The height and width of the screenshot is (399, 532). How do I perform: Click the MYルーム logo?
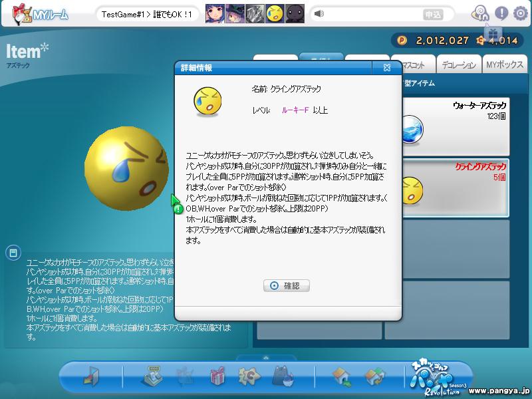(41, 14)
